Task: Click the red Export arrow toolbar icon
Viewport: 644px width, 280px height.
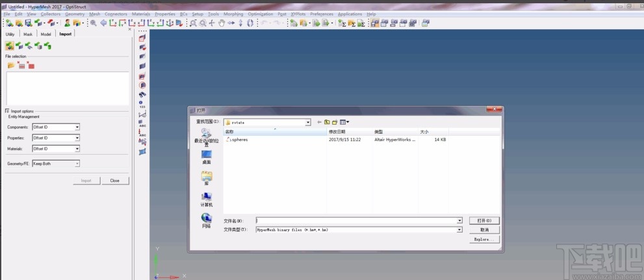Action: [51, 23]
